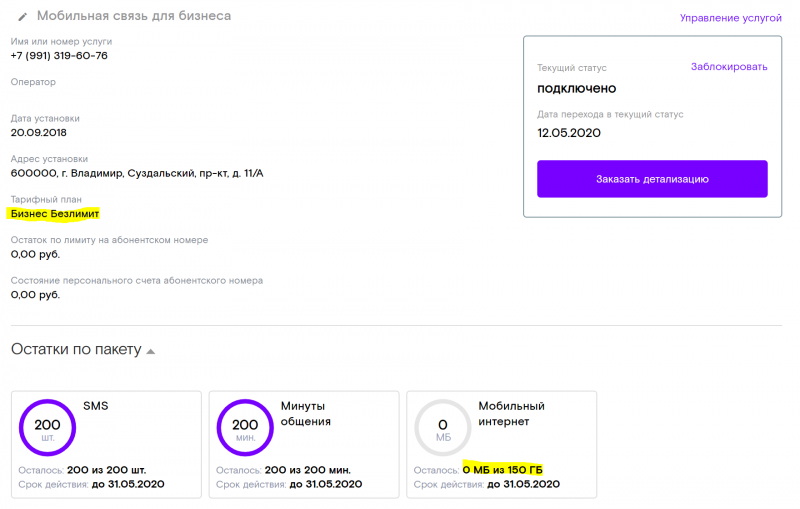Screen dimensions: 800x509
Task: Click the installation address in Владимир
Action: click(137, 173)
